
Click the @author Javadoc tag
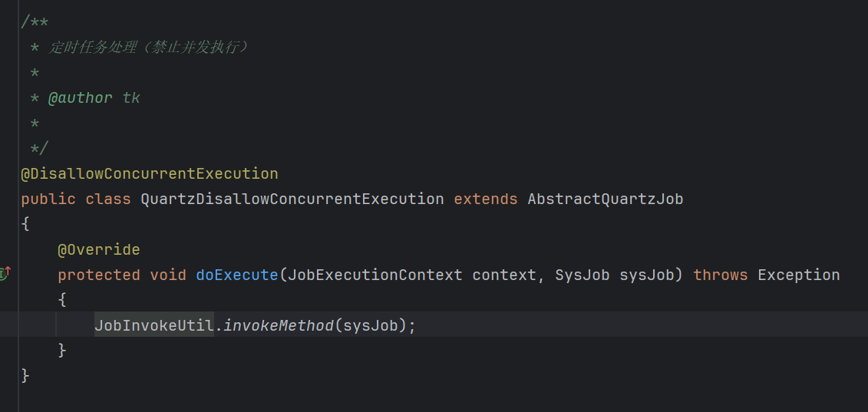coord(81,98)
